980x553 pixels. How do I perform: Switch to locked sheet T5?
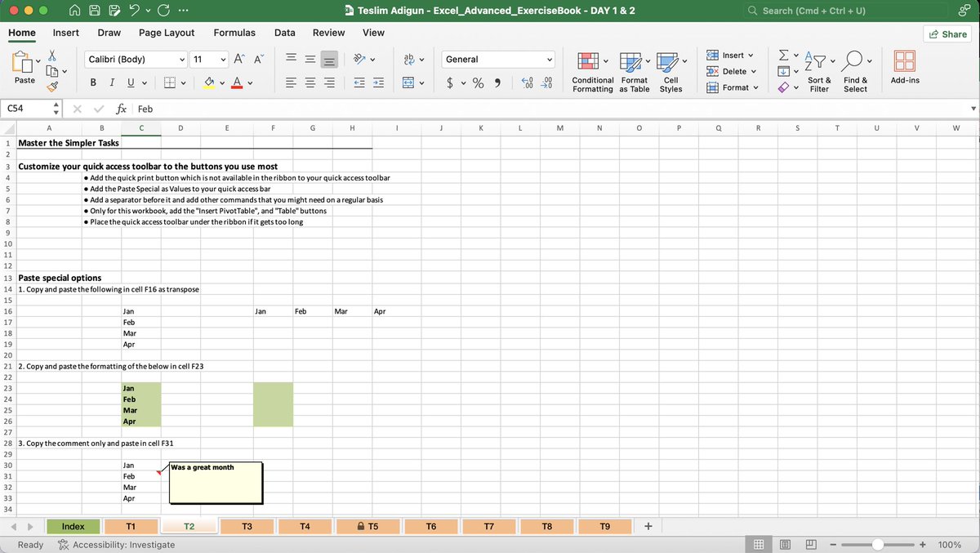[x=367, y=527]
